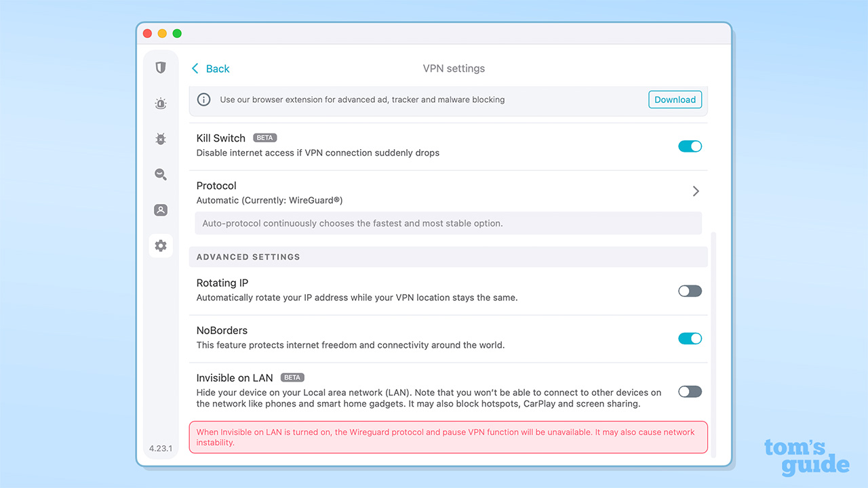Screen dimensions: 868x488
Task: Click the Download button for browser extension
Action: point(675,99)
